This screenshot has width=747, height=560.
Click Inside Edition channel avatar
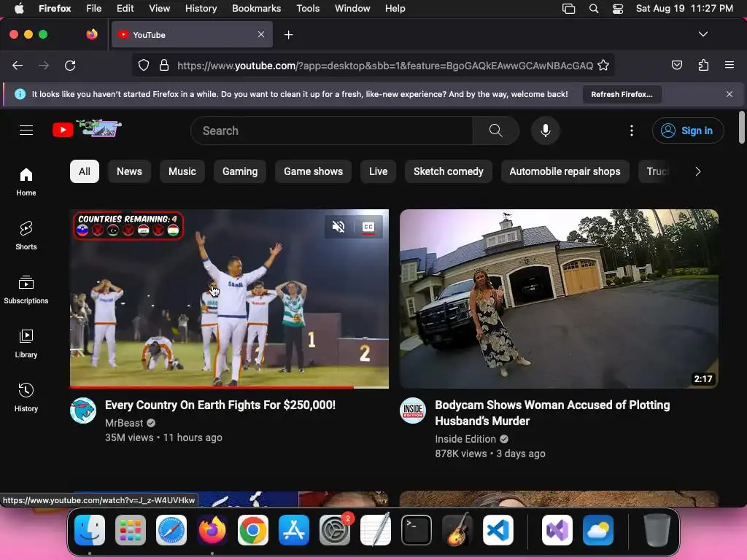[413, 411]
